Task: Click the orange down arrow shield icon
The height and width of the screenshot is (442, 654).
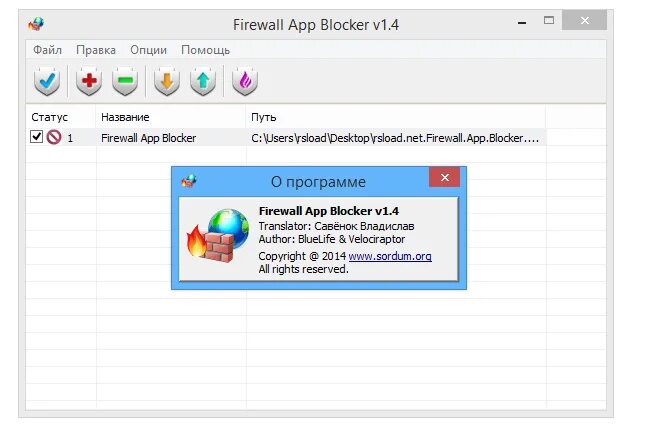Action: pos(167,80)
